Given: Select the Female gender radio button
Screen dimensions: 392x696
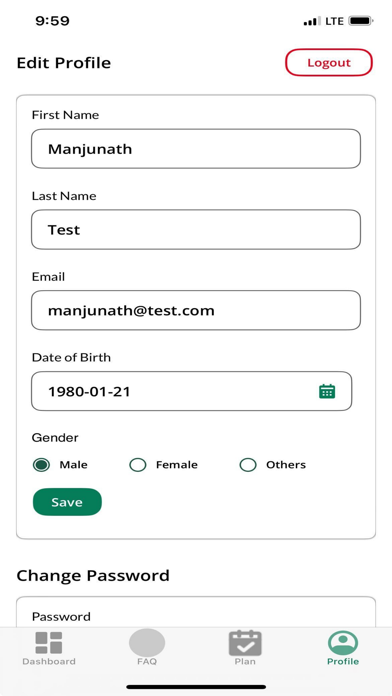Looking at the screenshot, I should click(138, 465).
